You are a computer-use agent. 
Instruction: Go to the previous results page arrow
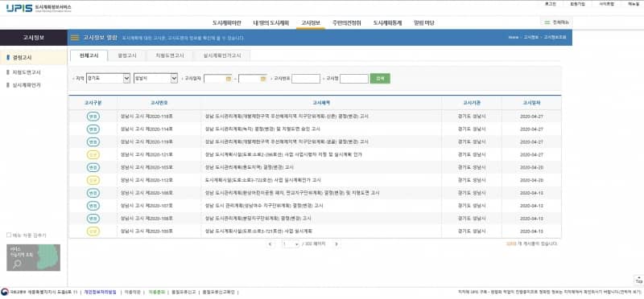tap(270, 244)
